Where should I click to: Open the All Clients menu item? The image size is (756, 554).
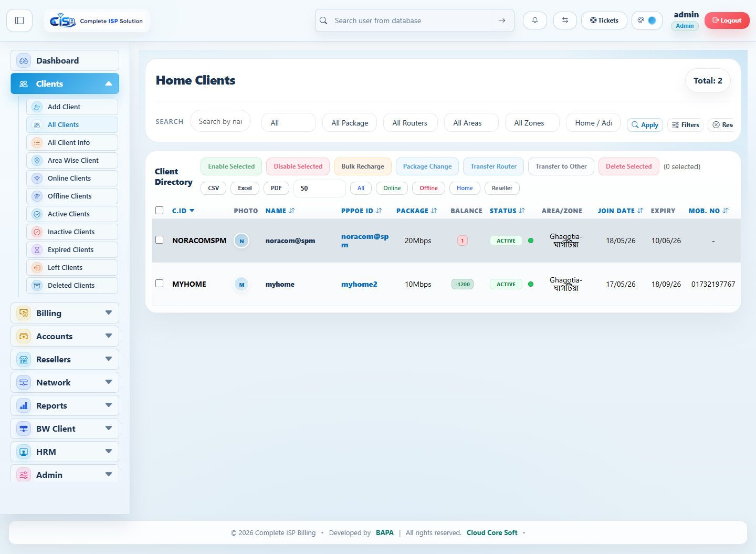tap(72, 125)
